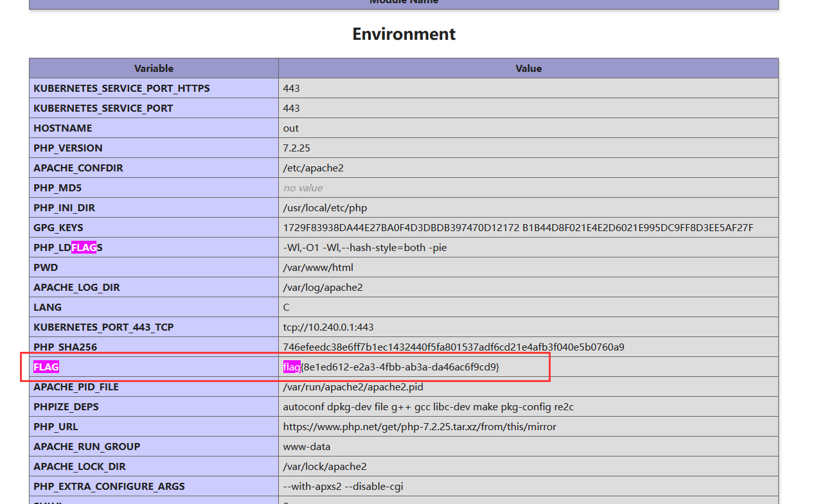Click the /var/run/apache2/apache2.pid value

click(353, 387)
